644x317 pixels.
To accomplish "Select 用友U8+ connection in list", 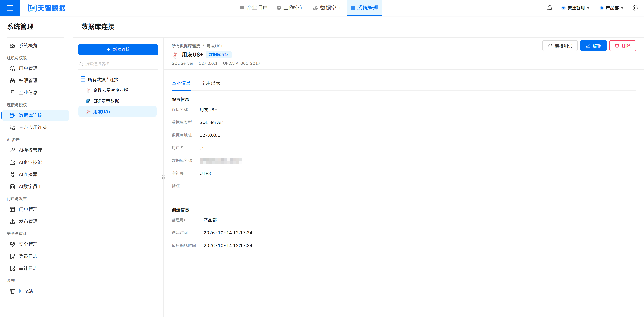I will pyautogui.click(x=118, y=112).
